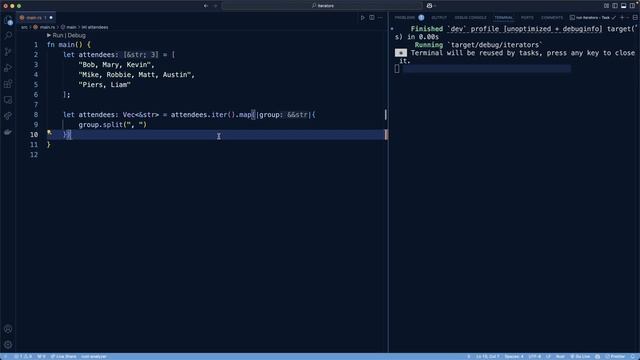The width and height of the screenshot is (640, 360).
Task: Select the Terminal panel tab
Action: tap(504, 18)
